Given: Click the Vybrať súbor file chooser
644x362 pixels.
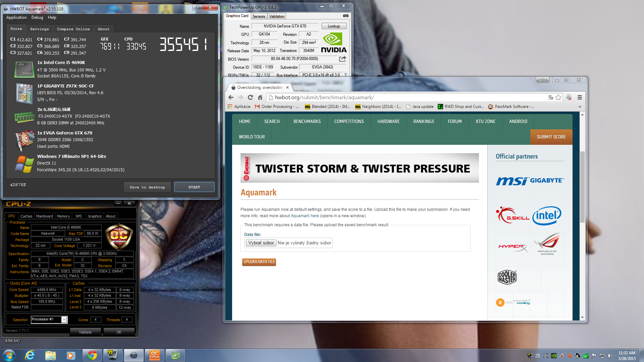Looking at the screenshot, I should click(261, 243).
